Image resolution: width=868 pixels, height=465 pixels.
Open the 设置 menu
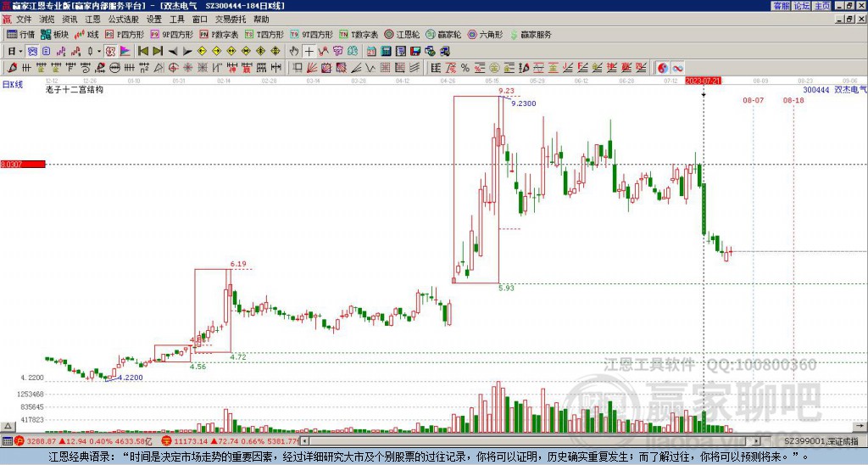[x=154, y=20]
